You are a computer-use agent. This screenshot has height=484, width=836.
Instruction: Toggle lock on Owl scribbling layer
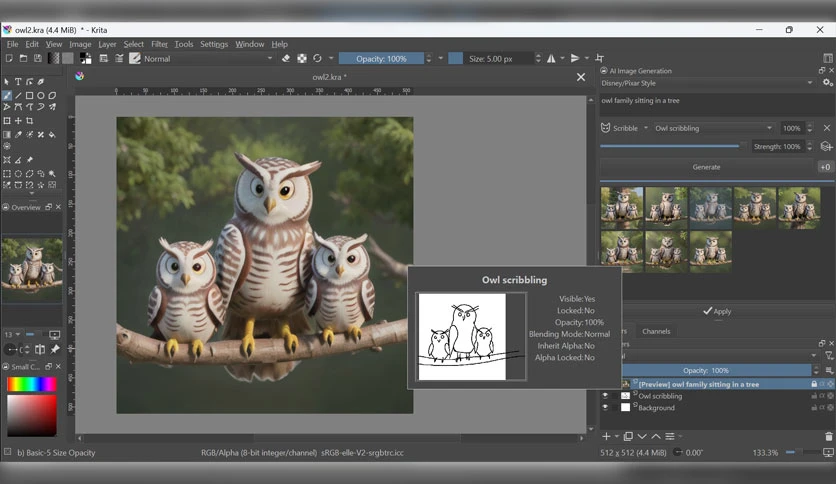tap(814, 396)
